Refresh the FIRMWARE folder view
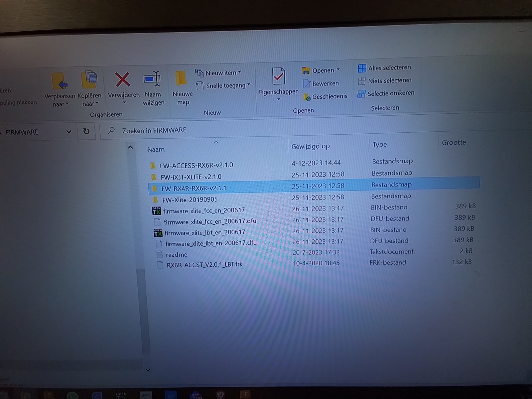Viewport: 532px width, 399px height. click(86, 131)
